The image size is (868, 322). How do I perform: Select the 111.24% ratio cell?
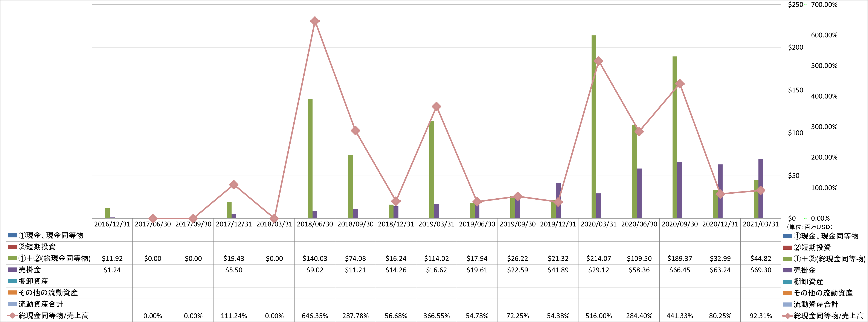(234, 316)
